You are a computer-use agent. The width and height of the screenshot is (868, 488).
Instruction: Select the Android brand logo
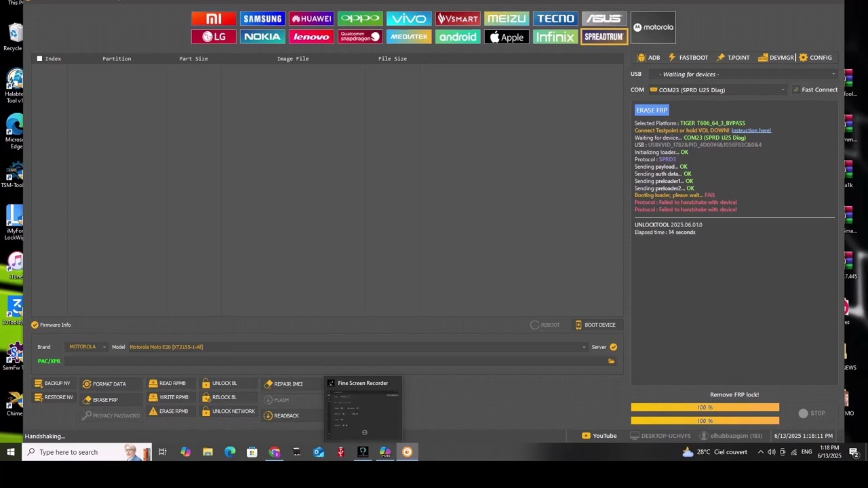point(458,37)
